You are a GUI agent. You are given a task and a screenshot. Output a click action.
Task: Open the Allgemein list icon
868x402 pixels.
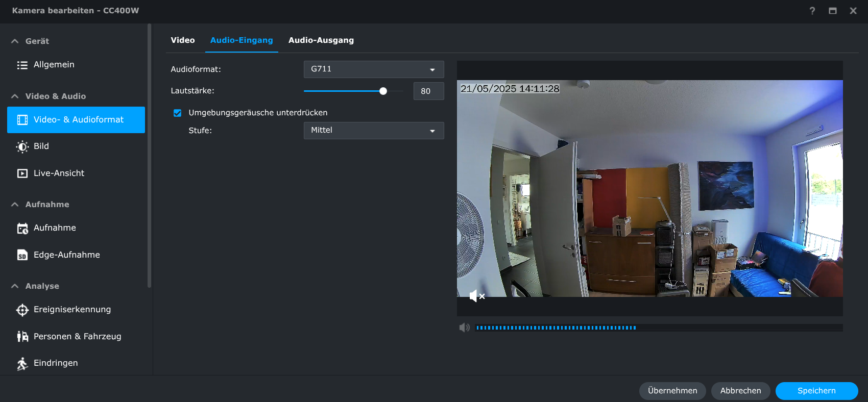point(22,65)
